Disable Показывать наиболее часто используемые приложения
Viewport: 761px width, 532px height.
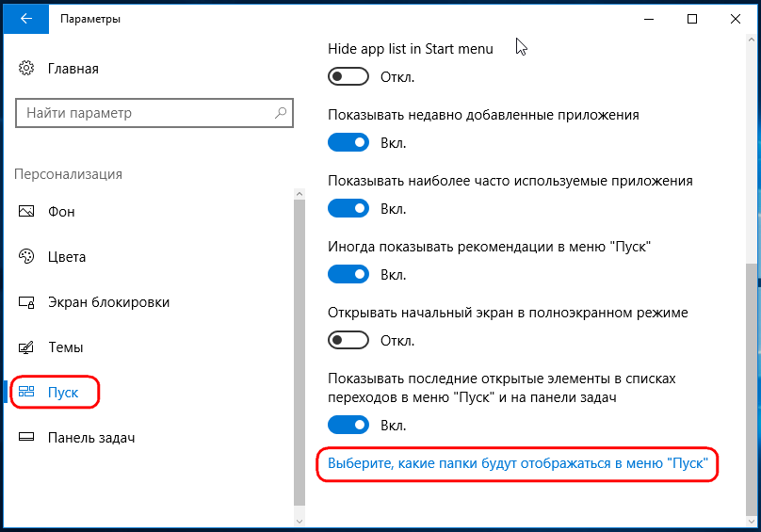(x=348, y=208)
